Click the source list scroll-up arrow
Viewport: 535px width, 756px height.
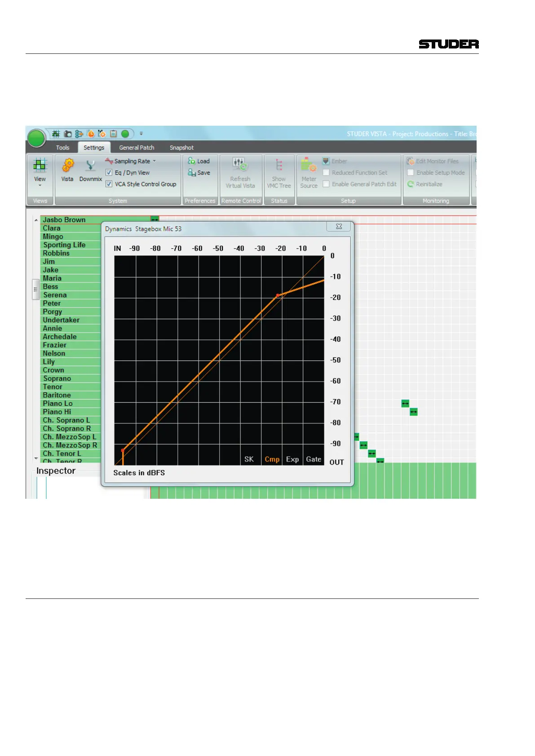point(36,220)
